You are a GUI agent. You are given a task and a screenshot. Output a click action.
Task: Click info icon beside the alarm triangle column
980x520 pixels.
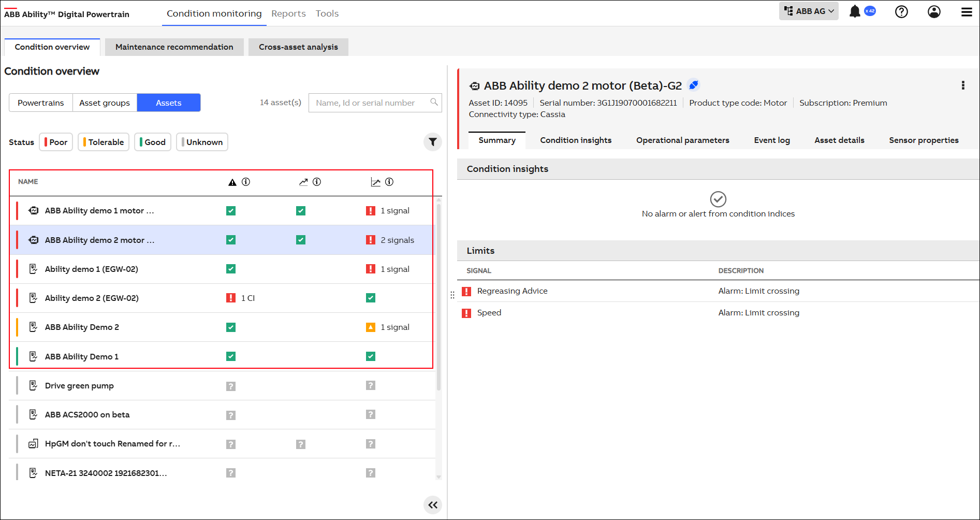pos(246,182)
